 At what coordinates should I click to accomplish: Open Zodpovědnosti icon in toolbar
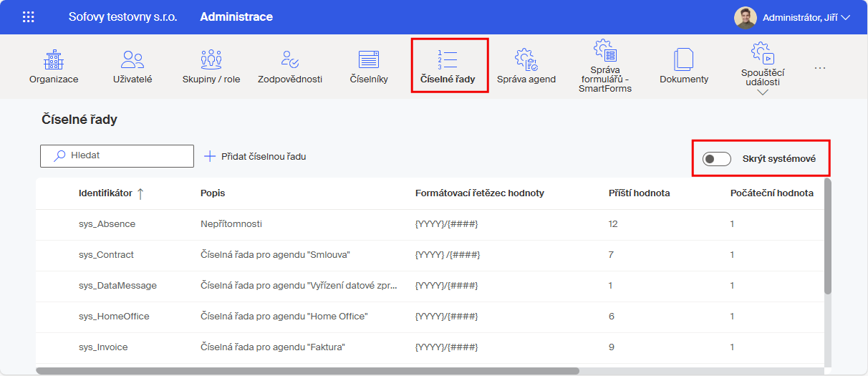[290, 60]
